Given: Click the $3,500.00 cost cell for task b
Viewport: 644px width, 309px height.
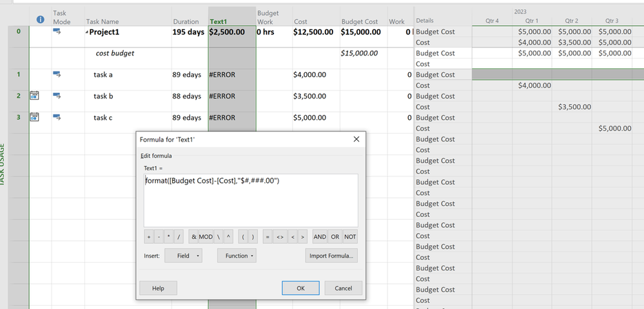Looking at the screenshot, I should tap(317, 101).
